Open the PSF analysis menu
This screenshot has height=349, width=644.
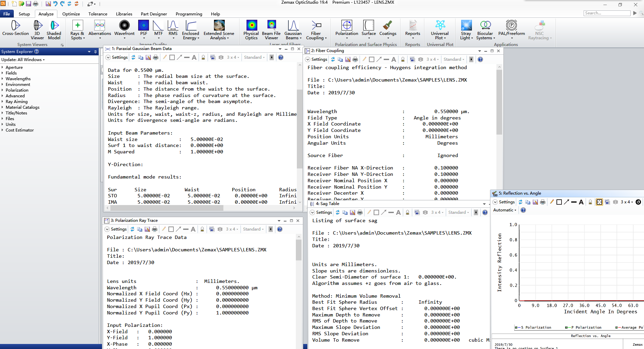coord(144,29)
